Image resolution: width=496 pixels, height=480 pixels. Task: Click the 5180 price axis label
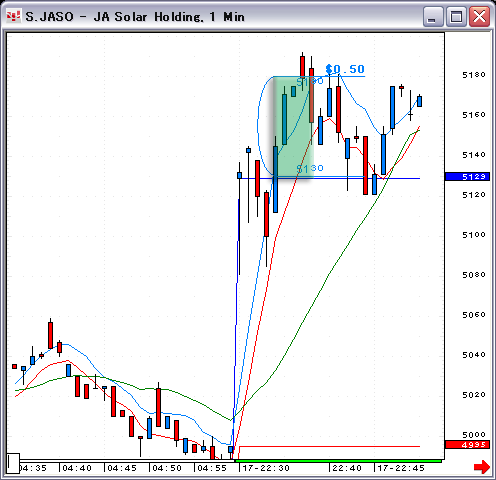pos(474,75)
